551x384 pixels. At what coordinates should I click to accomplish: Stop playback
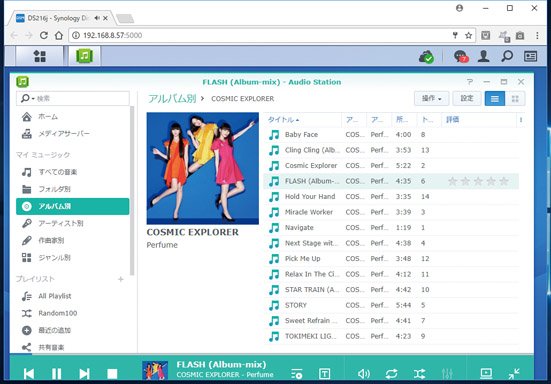112,373
